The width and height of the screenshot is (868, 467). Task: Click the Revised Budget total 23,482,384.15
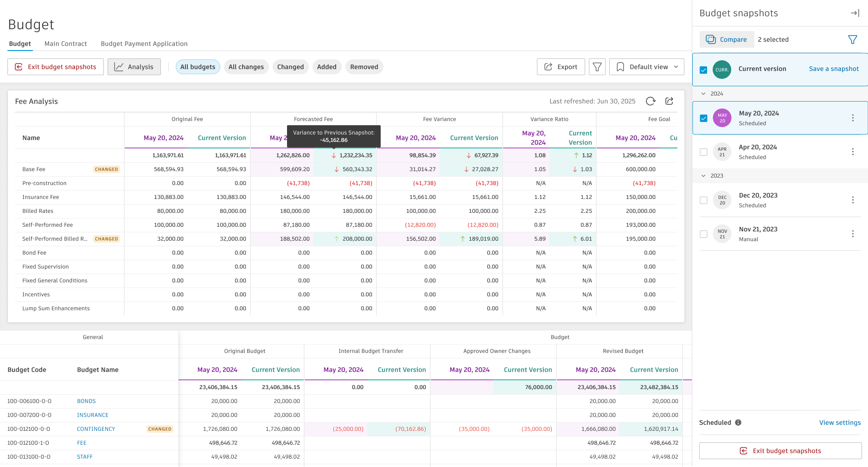(x=659, y=387)
